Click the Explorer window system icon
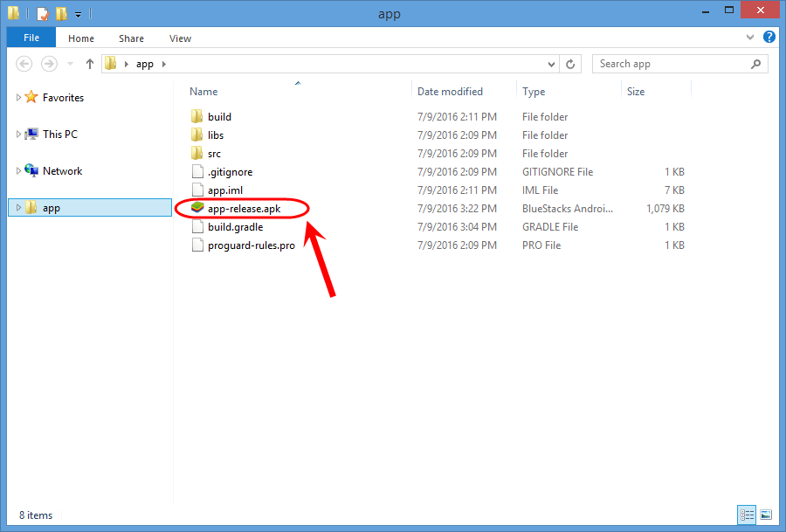This screenshot has height=532, width=786. coord(14,13)
